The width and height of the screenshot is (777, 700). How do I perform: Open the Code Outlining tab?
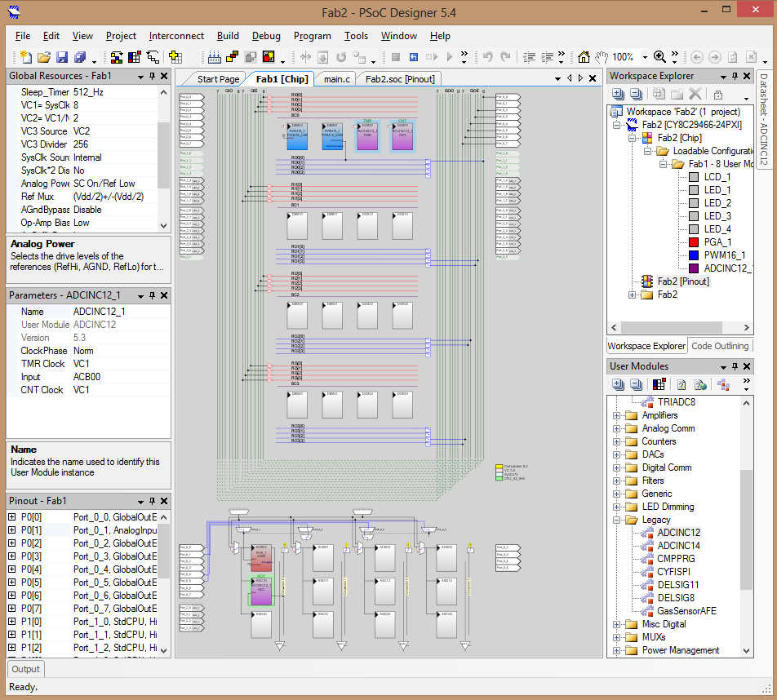(719, 346)
